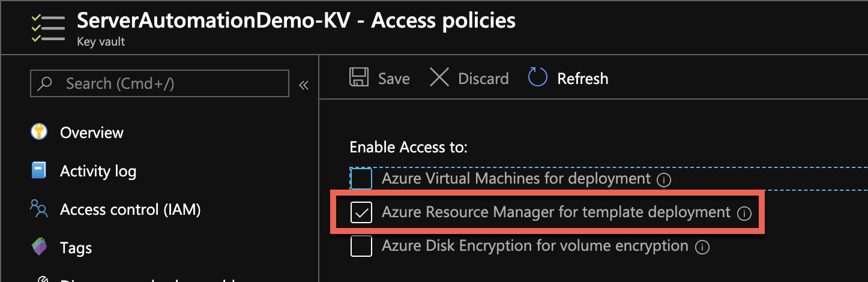
Task: Click the Discard X icon
Action: click(x=439, y=78)
